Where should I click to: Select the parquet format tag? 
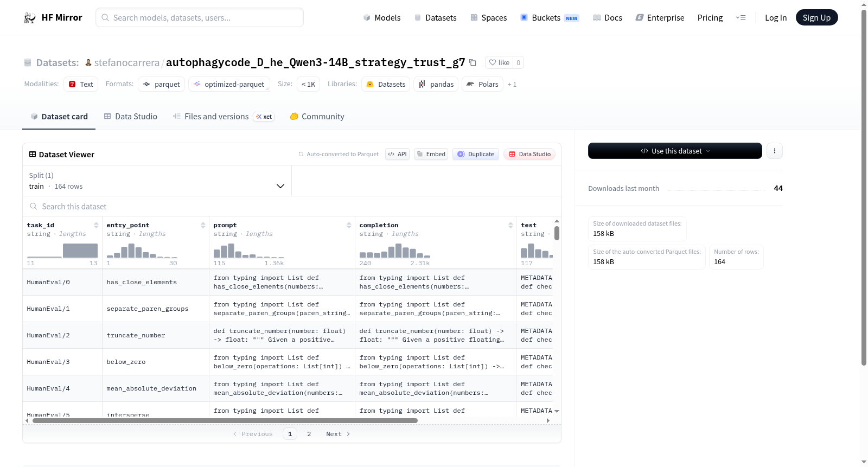(162, 84)
